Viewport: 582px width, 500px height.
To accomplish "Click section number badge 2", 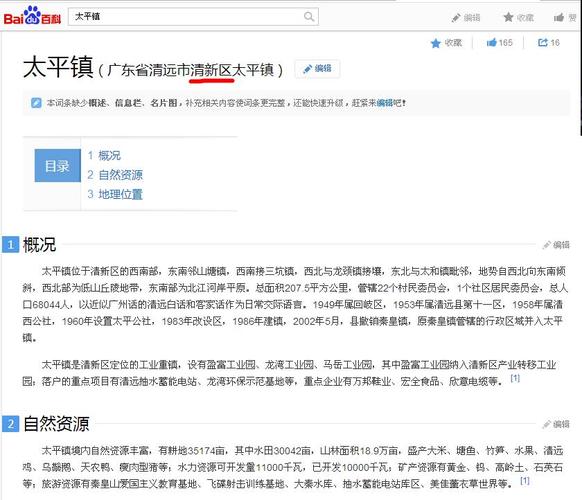I will [10, 424].
